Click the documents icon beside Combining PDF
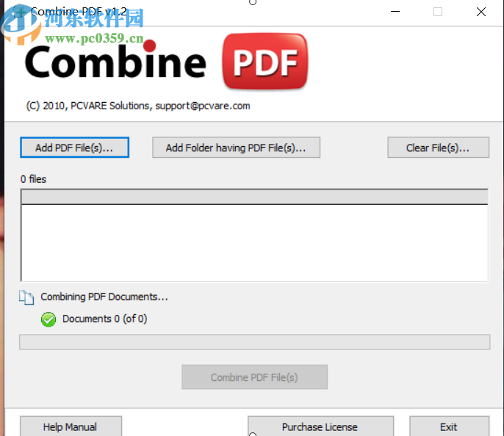 (26, 297)
